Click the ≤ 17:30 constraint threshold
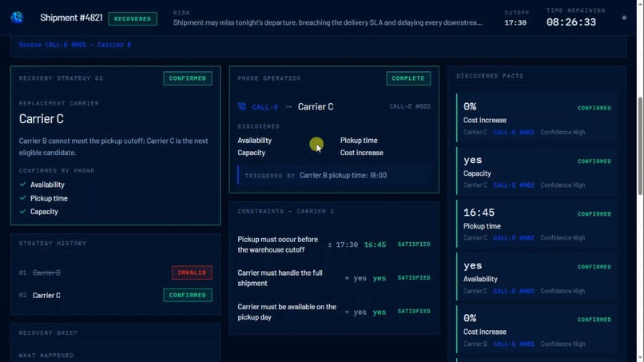644x362 pixels. pyautogui.click(x=343, y=245)
